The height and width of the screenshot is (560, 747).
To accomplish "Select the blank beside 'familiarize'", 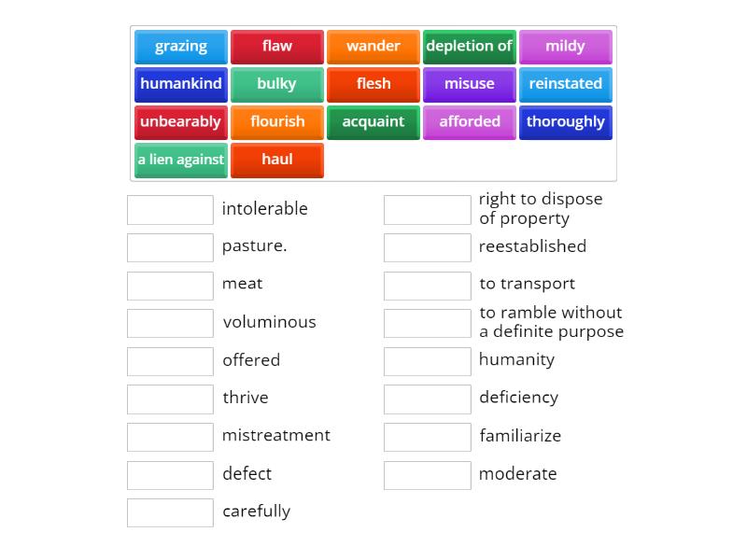I will point(427,437).
